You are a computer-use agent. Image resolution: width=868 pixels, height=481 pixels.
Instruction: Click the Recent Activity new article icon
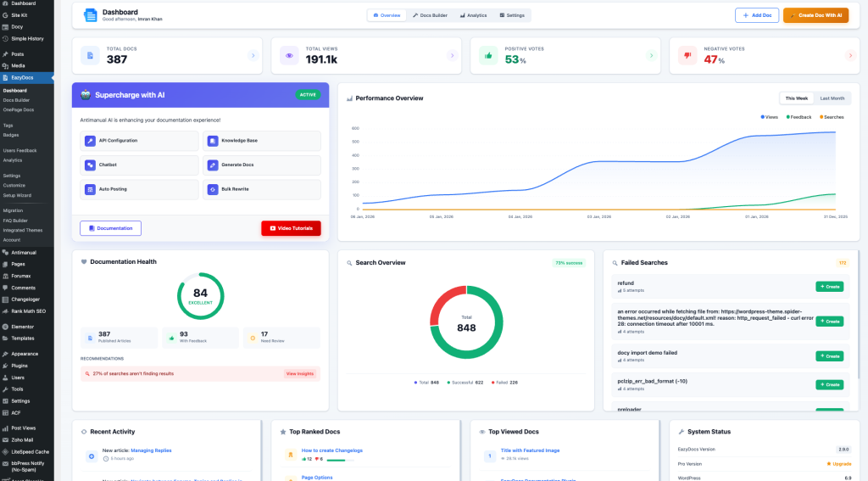point(92,456)
